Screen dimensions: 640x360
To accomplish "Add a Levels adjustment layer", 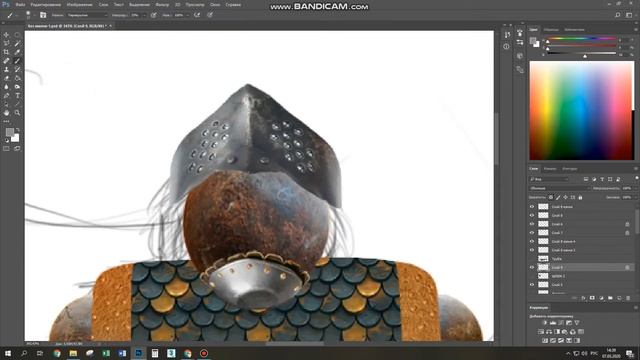I will [553, 323].
